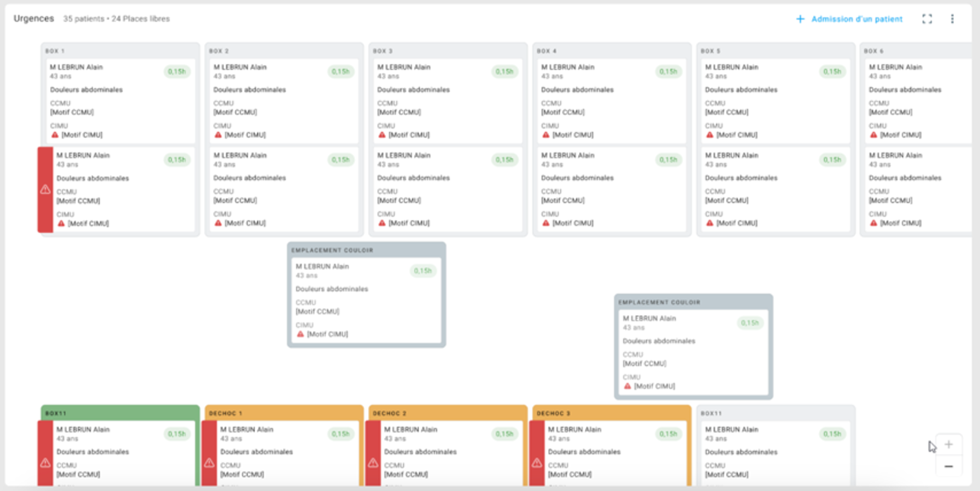The height and width of the screenshot is (491, 980).
Task: Open M LEBRUN Alain in Box 3 top card
Action: (404, 67)
